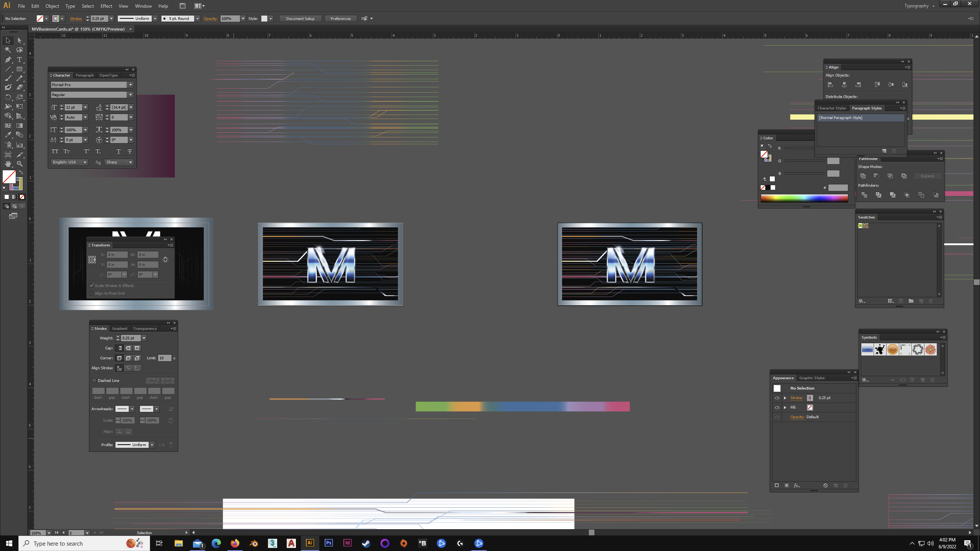This screenshot has width=980, height=551.
Task: Click Horizontal Align Left in Align panel
Action: 830,85
